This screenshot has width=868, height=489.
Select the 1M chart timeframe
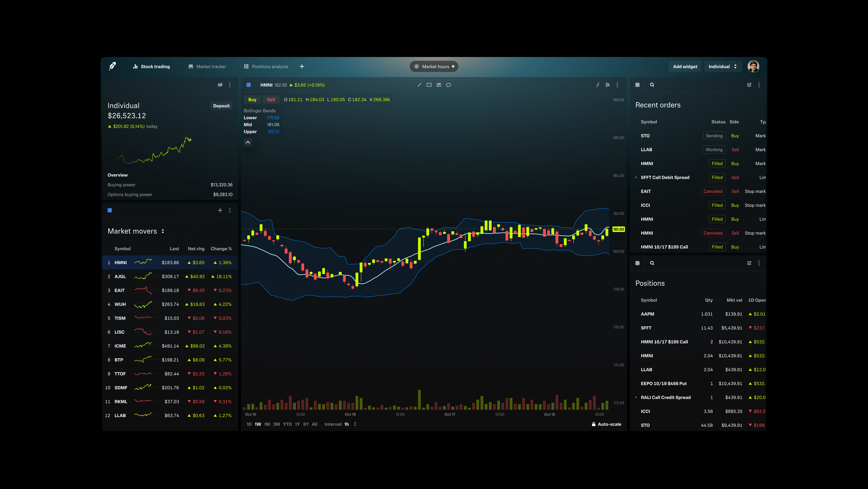tap(267, 424)
